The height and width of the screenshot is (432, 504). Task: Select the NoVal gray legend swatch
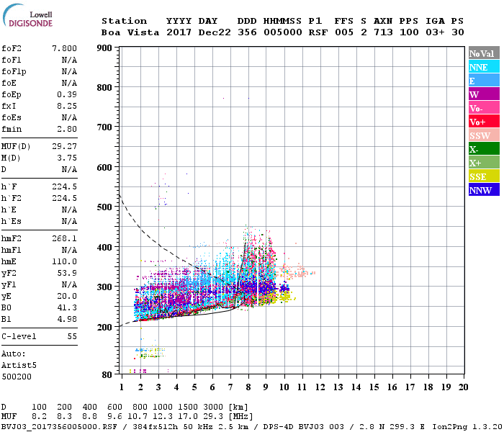click(484, 53)
